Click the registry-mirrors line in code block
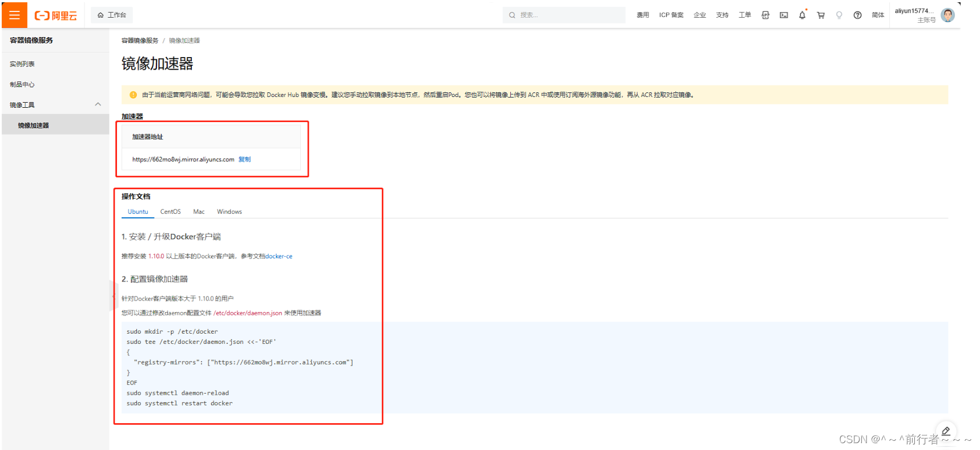 click(x=243, y=362)
